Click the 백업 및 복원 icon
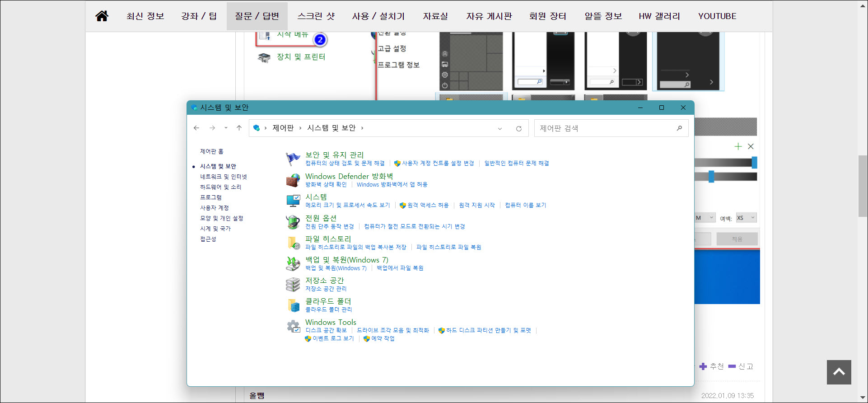Image resolution: width=868 pixels, height=403 pixels. click(x=293, y=263)
